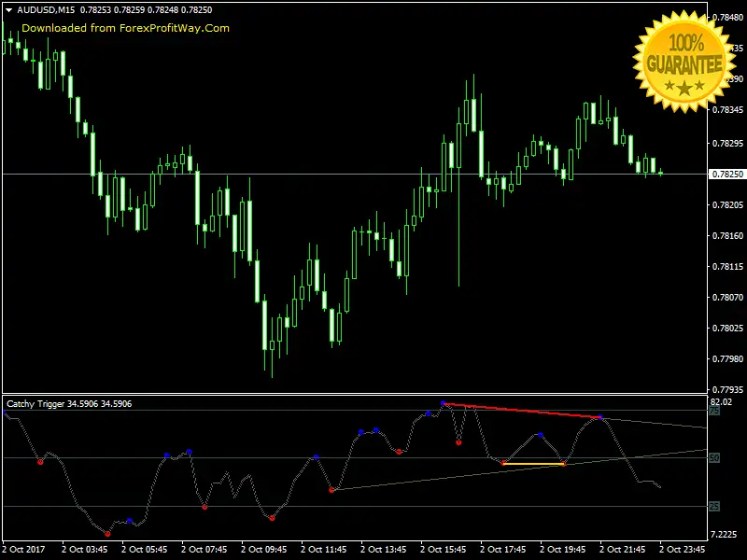Click the 82.02 indicator scale value
Screen dimensions: 747x560
pyautogui.click(x=721, y=402)
